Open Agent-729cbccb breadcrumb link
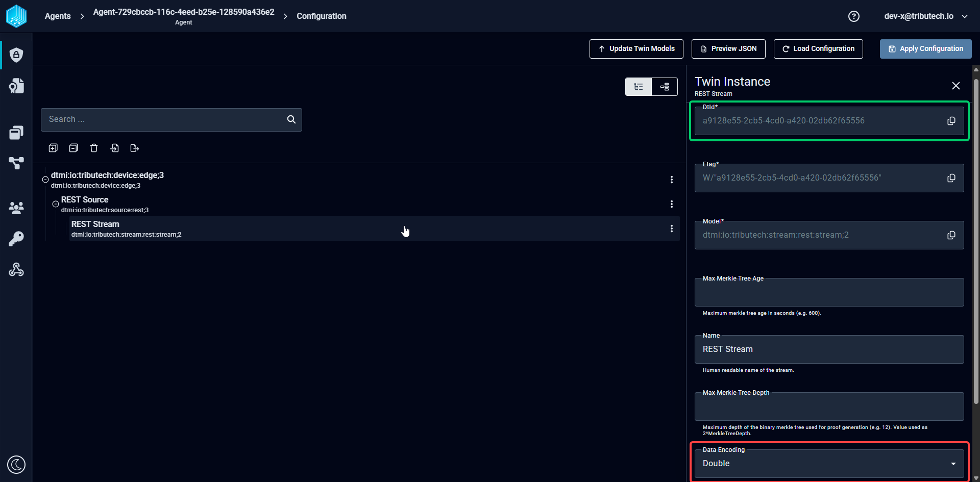The width and height of the screenshot is (980, 482). (184, 16)
